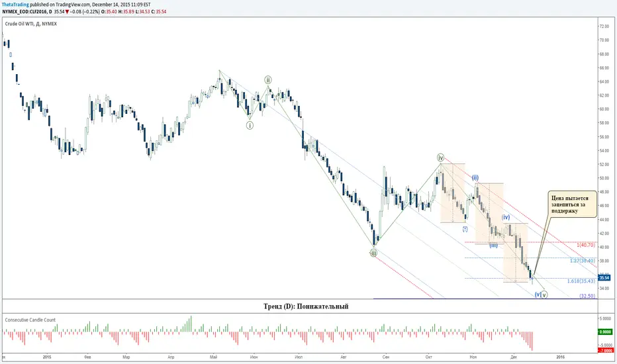Click the 50.00 price axis label
Screen dimensions: 617x364
(x=604, y=178)
